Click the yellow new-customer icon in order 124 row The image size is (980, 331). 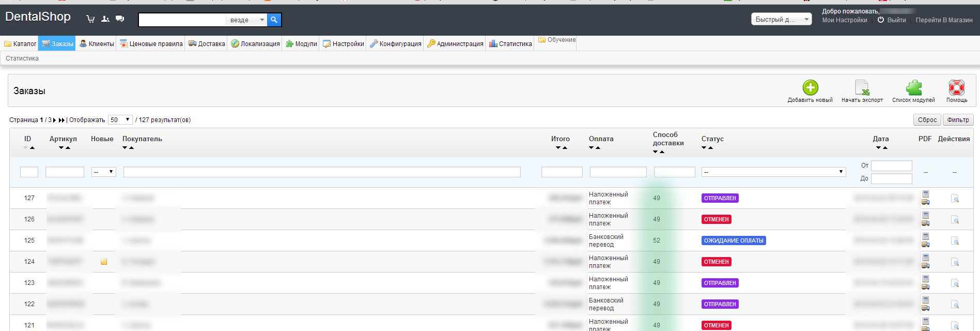[104, 262]
